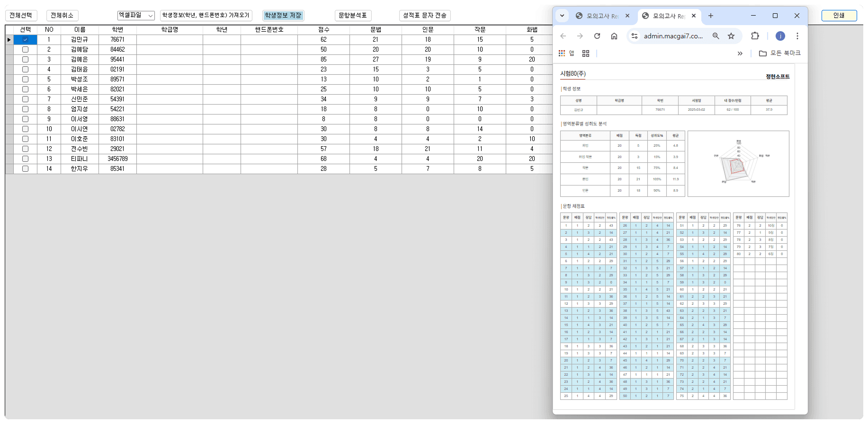
Task: Select the active 모의고사 Report tab
Action: coord(668,16)
